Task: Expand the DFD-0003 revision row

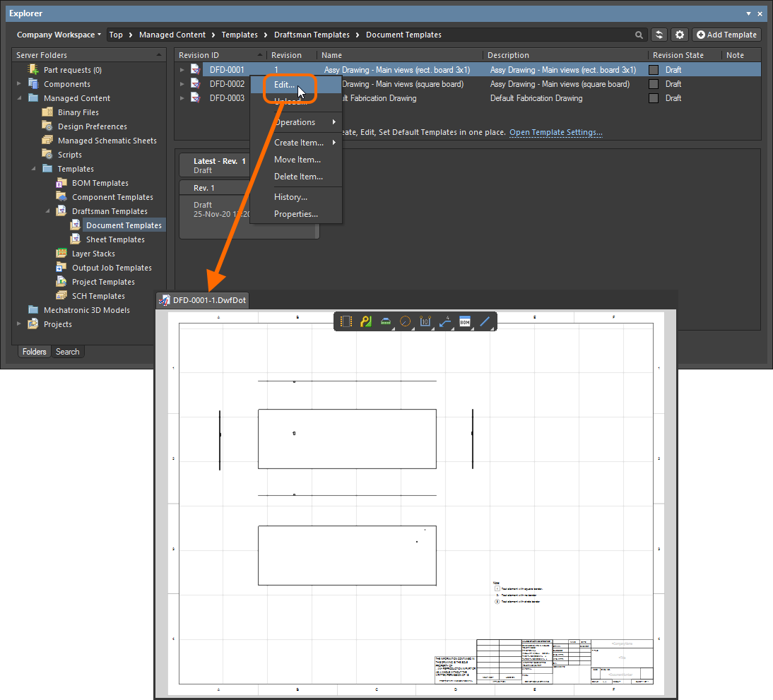Action: point(182,98)
